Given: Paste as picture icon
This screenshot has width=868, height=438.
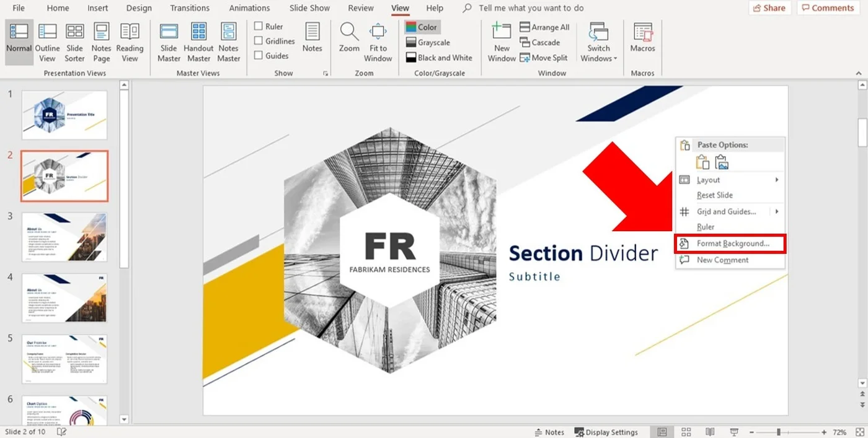Looking at the screenshot, I should click(722, 162).
